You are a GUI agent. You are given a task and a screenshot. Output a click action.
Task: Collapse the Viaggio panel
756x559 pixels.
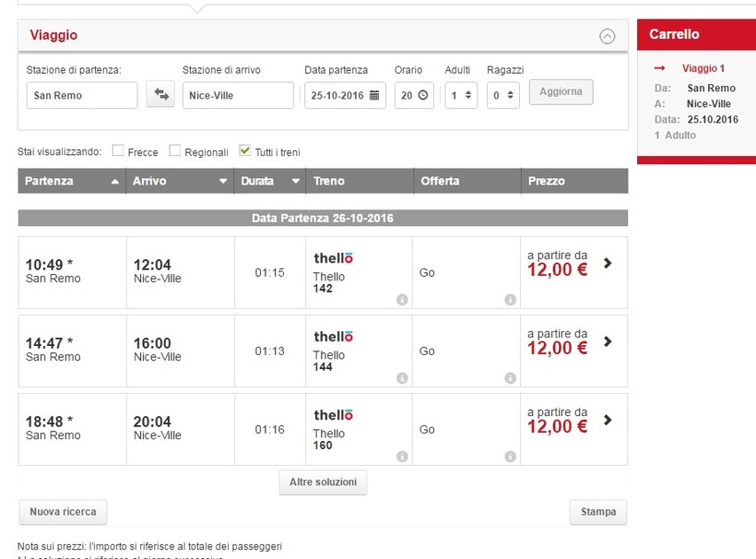coord(607,37)
